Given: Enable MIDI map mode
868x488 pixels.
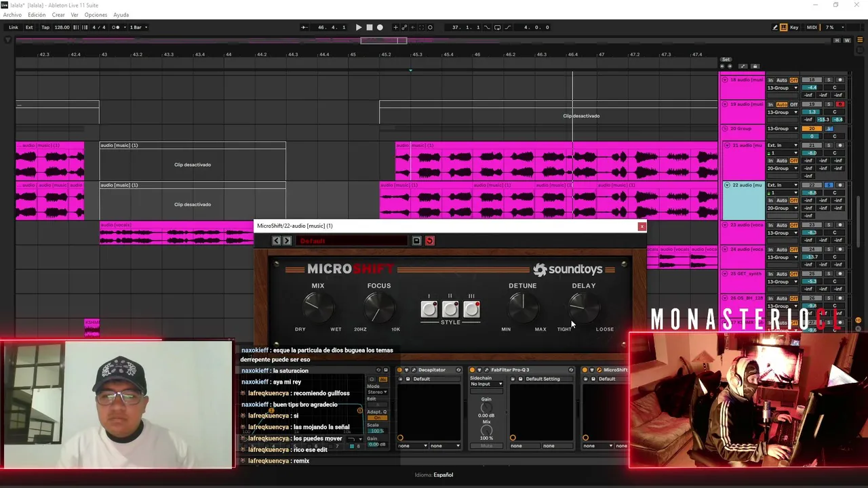Looking at the screenshot, I should pos(812,27).
